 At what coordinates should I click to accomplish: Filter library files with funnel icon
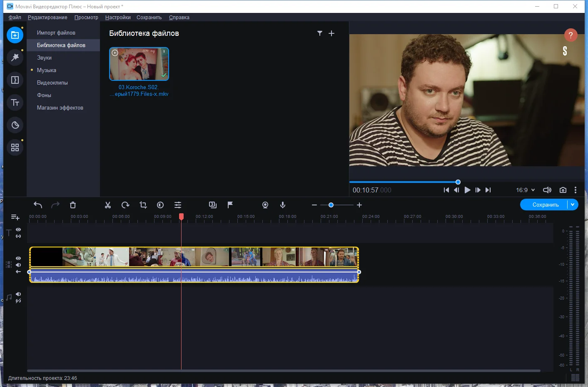320,33
